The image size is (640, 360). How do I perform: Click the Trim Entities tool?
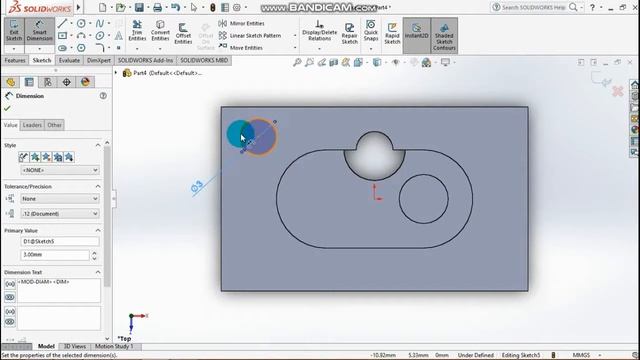click(x=137, y=31)
